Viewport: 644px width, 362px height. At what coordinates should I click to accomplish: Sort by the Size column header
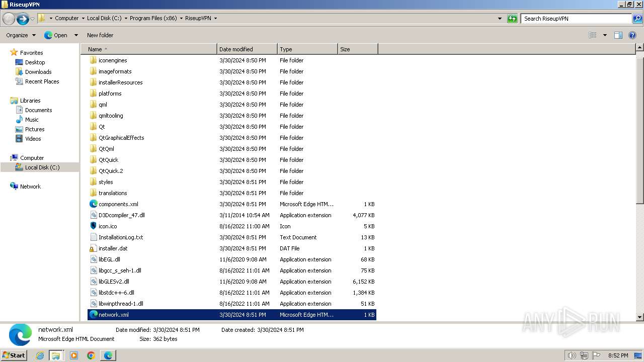358,49
